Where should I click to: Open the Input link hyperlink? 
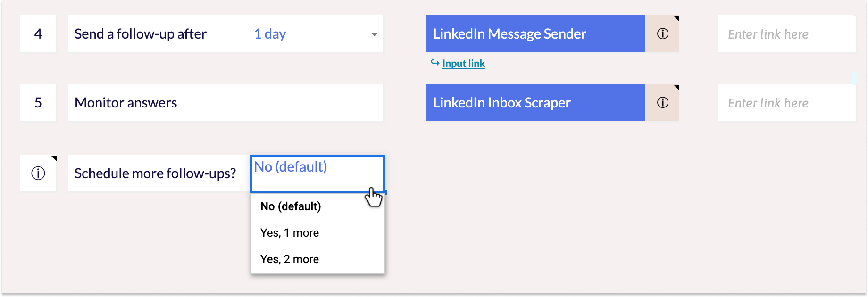click(464, 63)
